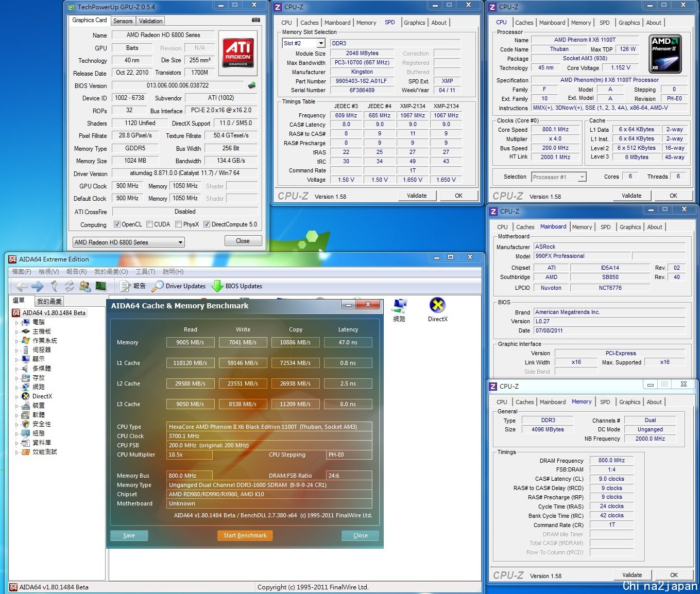700x594 pixels.
Task: Click Close button in GPU-Z window
Action: [x=243, y=241]
